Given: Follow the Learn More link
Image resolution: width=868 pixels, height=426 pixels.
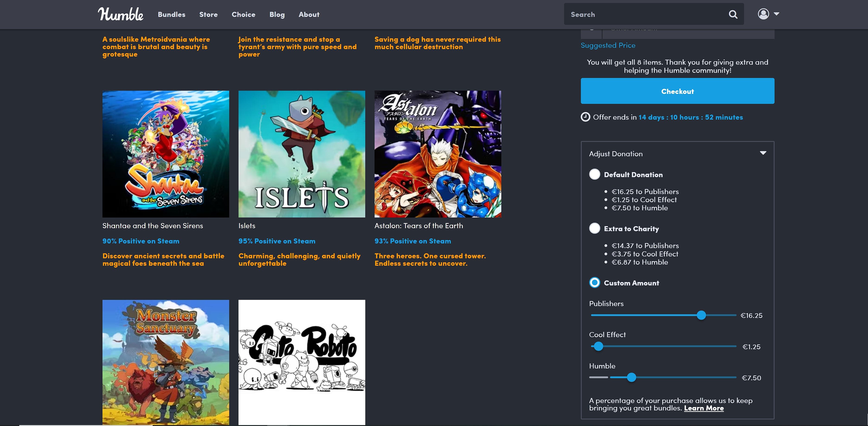Looking at the screenshot, I should (704, 408).
